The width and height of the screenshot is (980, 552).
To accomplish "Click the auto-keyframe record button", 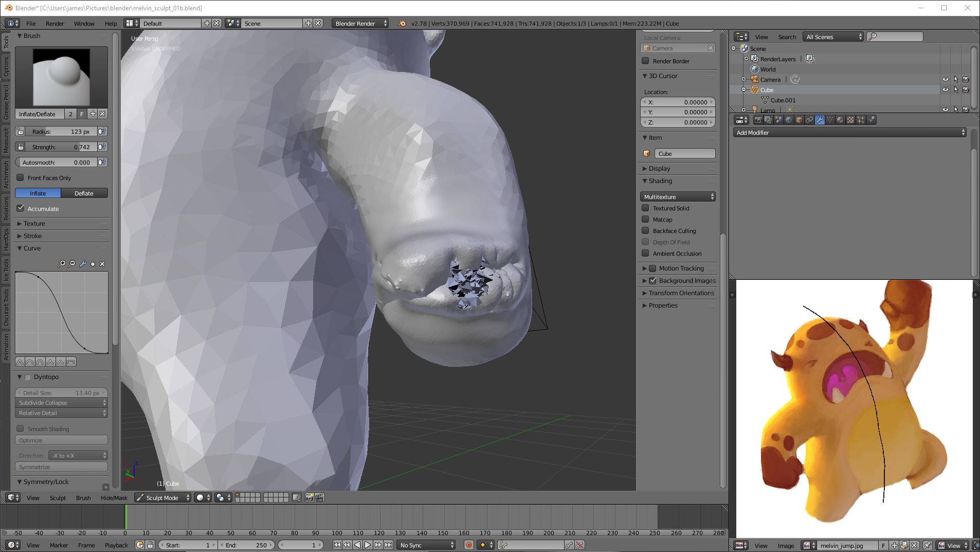I will click(468, 545).
